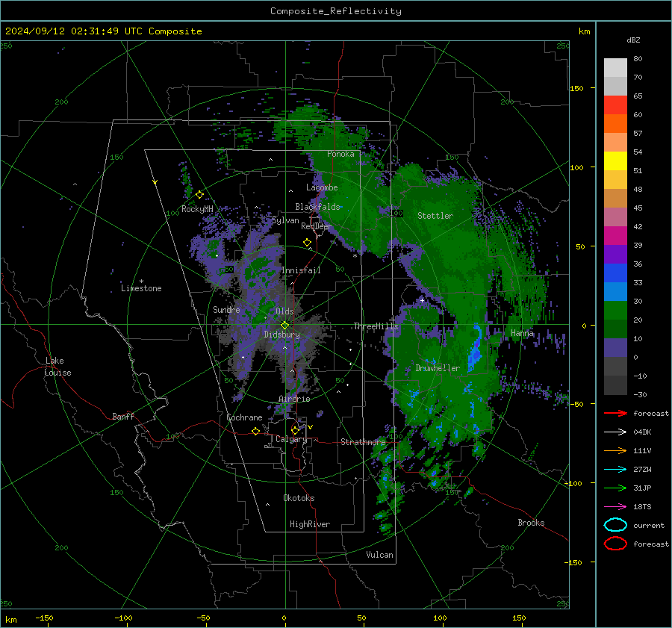Image resolution: width=672 pixels, height=628 pixels.
Task: Click the Strathmore label
Action: point(363,442)
